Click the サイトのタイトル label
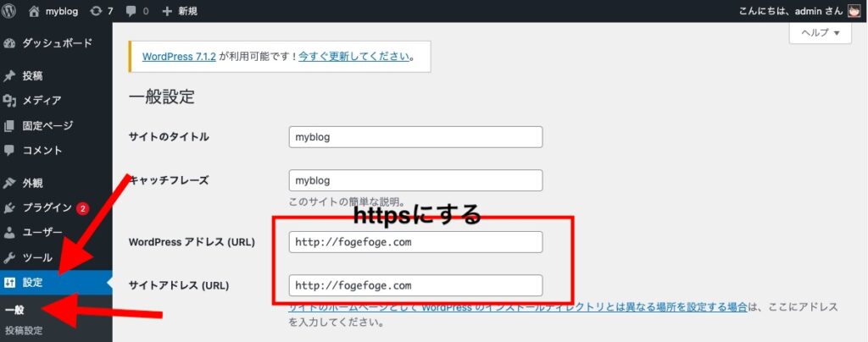868x342 pixels. (169, 137)
